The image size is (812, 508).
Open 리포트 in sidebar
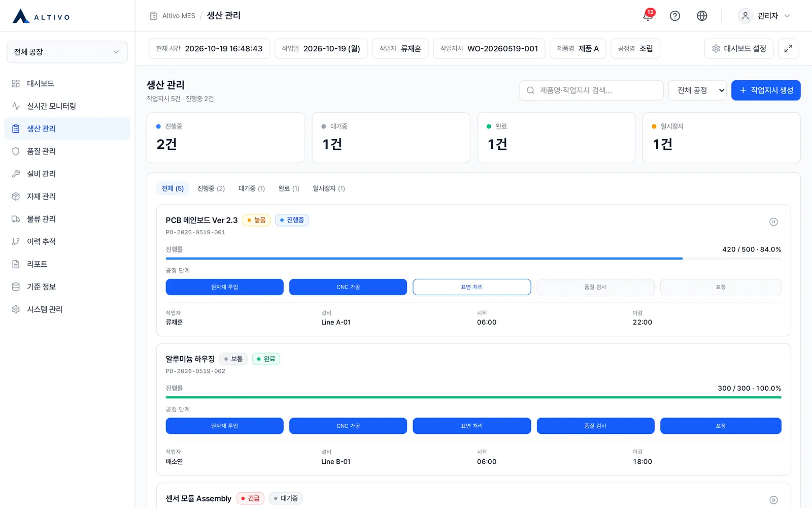point(67,264)
